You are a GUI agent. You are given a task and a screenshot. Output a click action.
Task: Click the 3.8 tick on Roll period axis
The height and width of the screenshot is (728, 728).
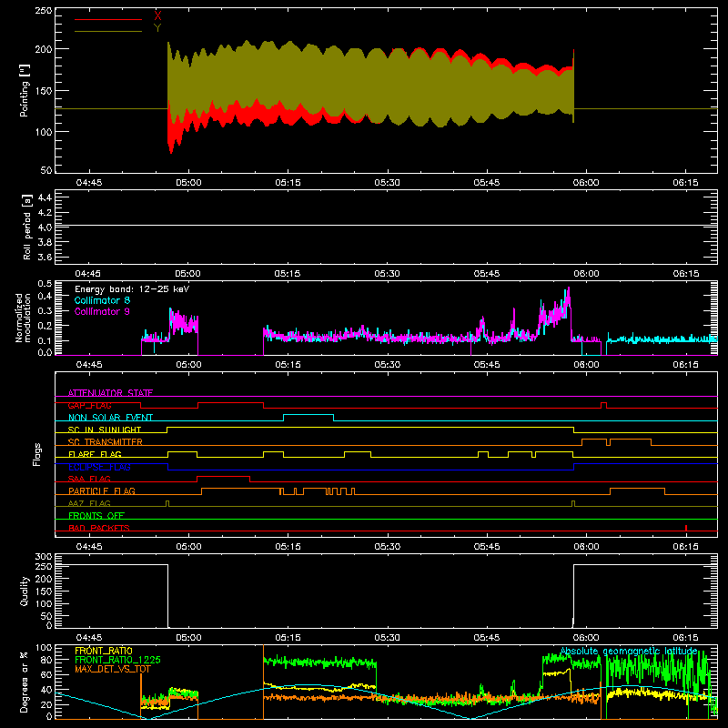point(45,242)
